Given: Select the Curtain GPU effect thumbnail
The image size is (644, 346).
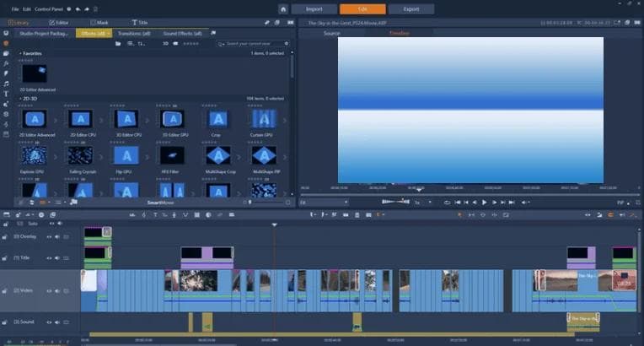Looking at the screenshot, I should coord(264,119).
